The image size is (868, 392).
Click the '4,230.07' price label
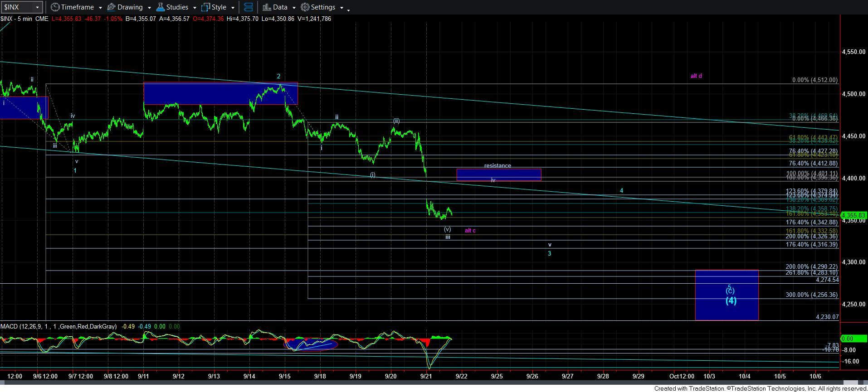827,317
